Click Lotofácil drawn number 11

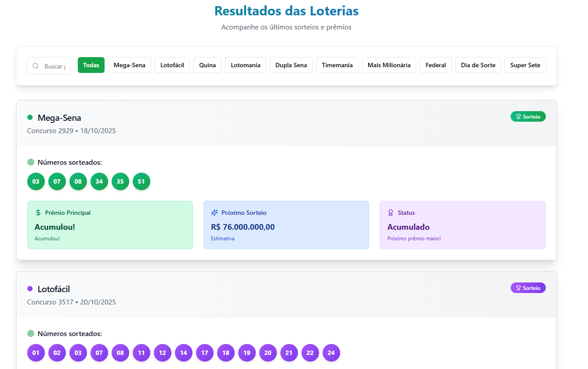tap(142, 353)
